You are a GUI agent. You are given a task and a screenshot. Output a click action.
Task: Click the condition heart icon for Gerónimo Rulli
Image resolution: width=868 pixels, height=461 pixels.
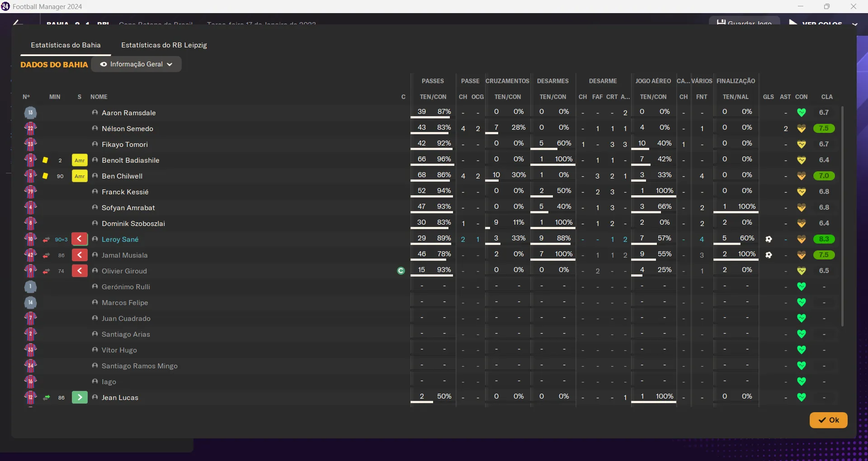[x=802, y=287]
